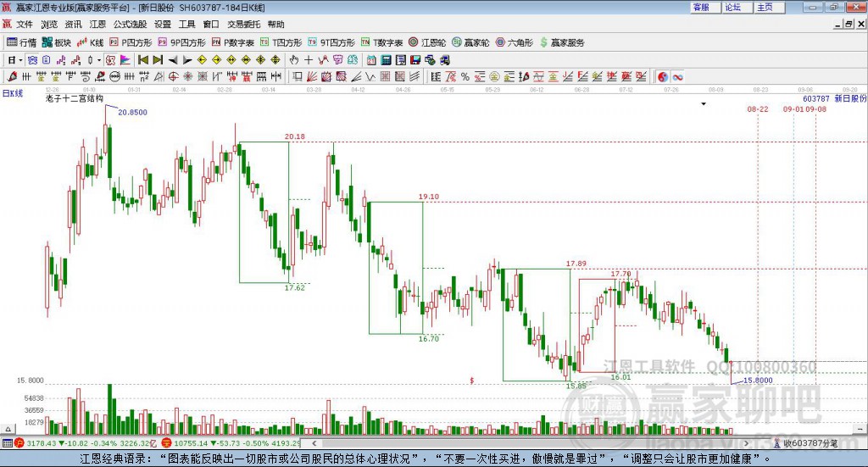Open the 浏览 menu
This screenshot has width=868, height=467.
point(48,25)
